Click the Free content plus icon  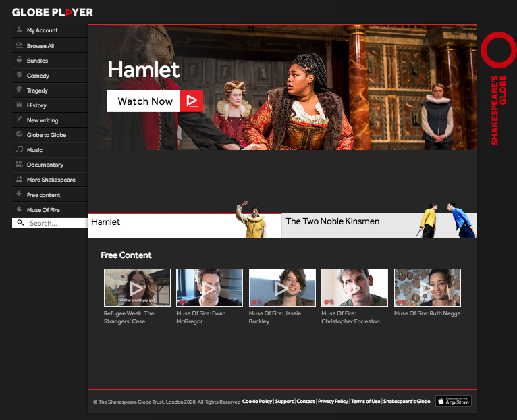[x=20, y=194]
